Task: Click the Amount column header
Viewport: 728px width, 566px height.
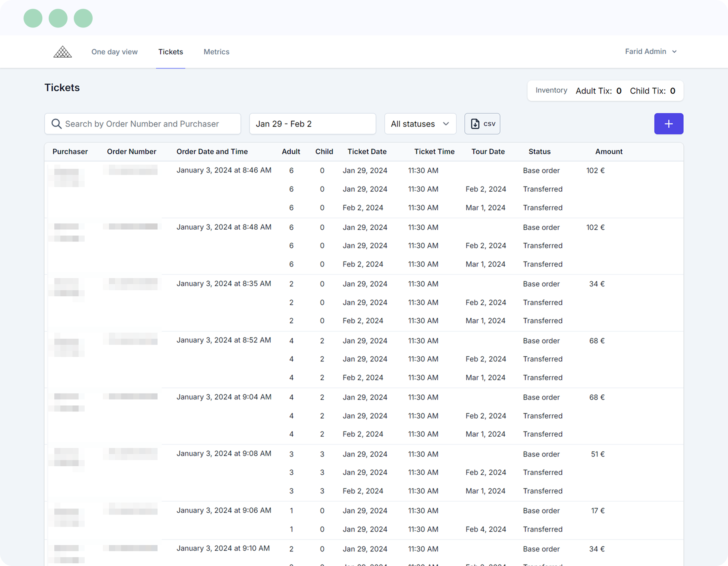Action: tap(609, 152)
